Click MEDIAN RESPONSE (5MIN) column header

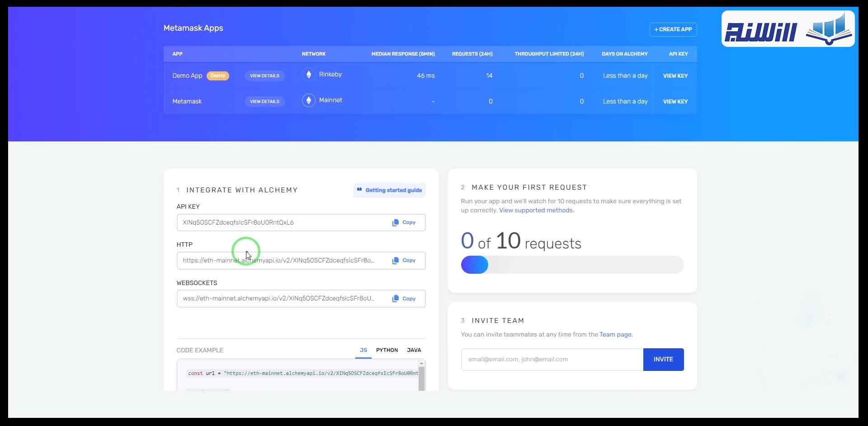(403, 54)
